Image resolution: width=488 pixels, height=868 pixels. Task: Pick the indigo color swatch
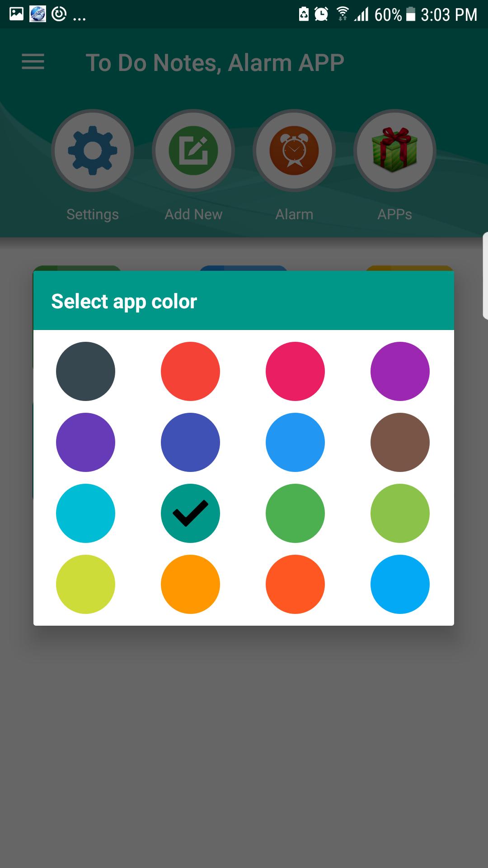[190, 442]
